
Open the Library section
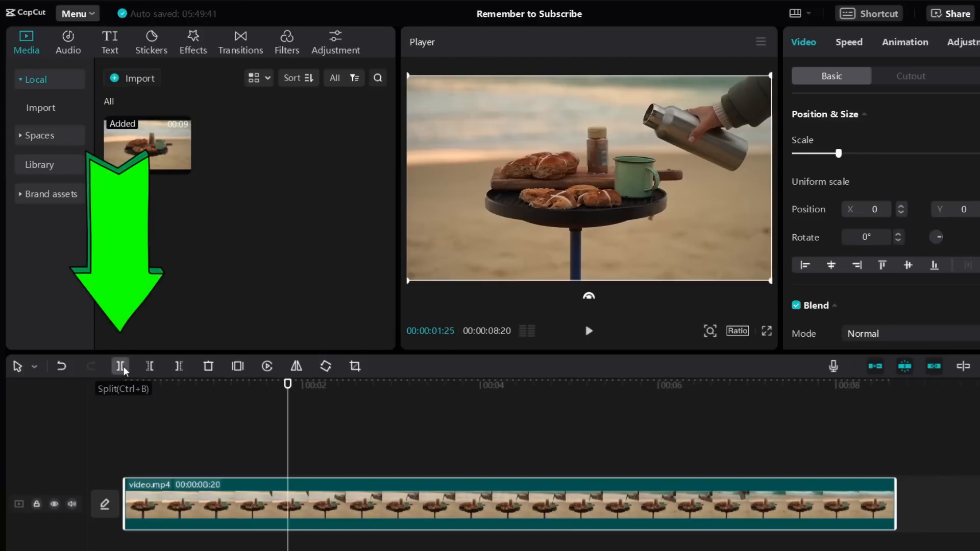[x=50, y=165]
